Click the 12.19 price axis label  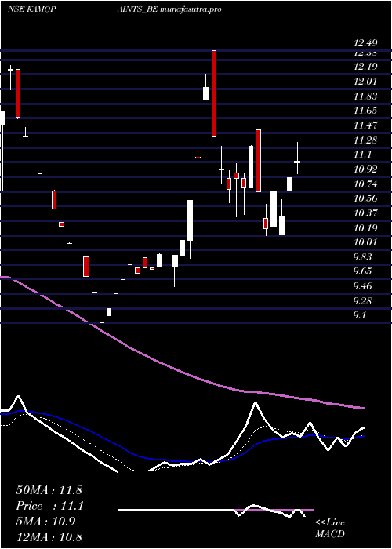pyautogui.click(x=365, y=67)
